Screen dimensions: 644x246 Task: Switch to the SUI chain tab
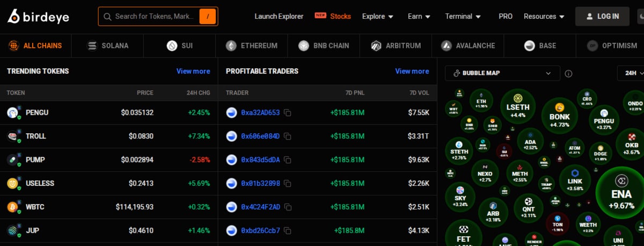(179, 46)
